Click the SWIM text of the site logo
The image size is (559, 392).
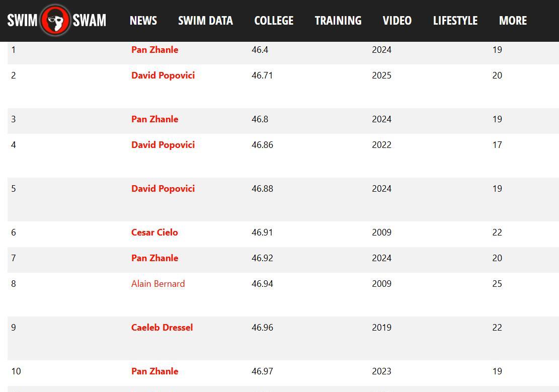[x=22, y=20]
